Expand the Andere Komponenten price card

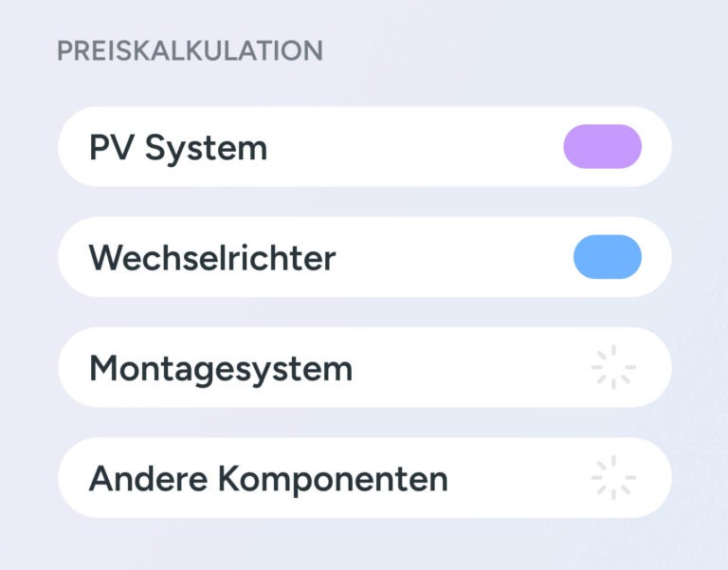(x=364, y=478)
